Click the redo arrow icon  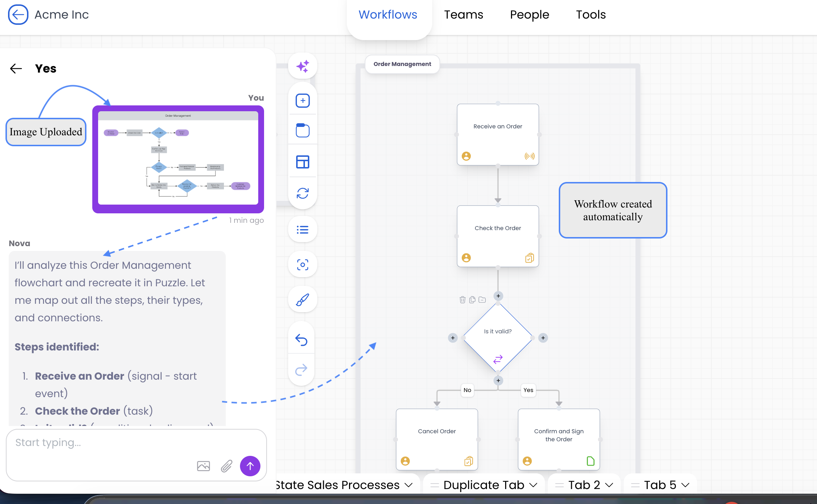click(301, 370)
